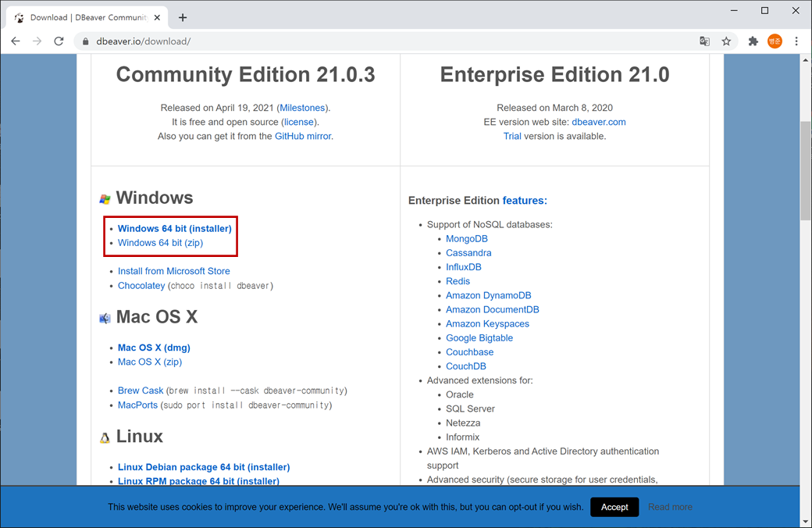Close the DBeaver download tab
This screenshot has height=528, width=812.
(157, 18)
